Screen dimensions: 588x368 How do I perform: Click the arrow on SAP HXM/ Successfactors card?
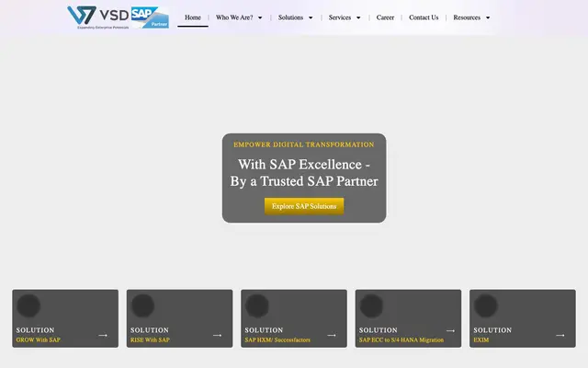tap(332, 335)
